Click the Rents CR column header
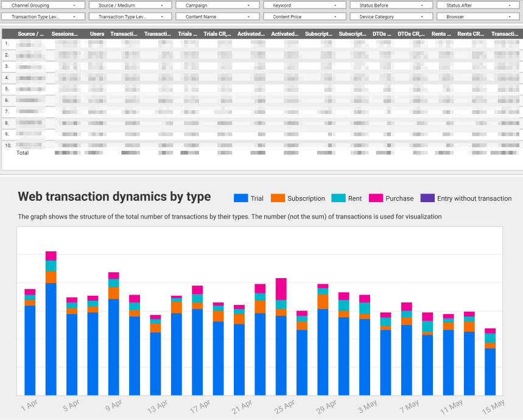523x420 pixels. (x=470, y=34)
